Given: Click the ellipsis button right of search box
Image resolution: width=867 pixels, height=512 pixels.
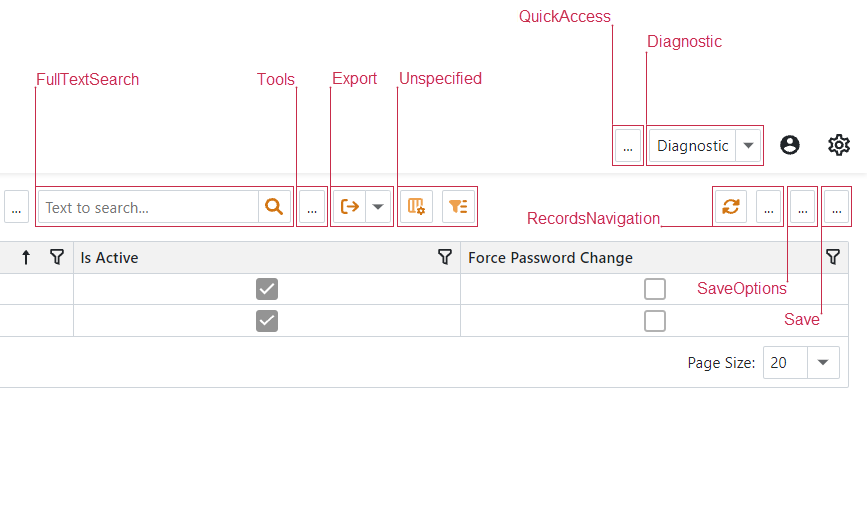Looking at the screenshot, I should [312, 207].
